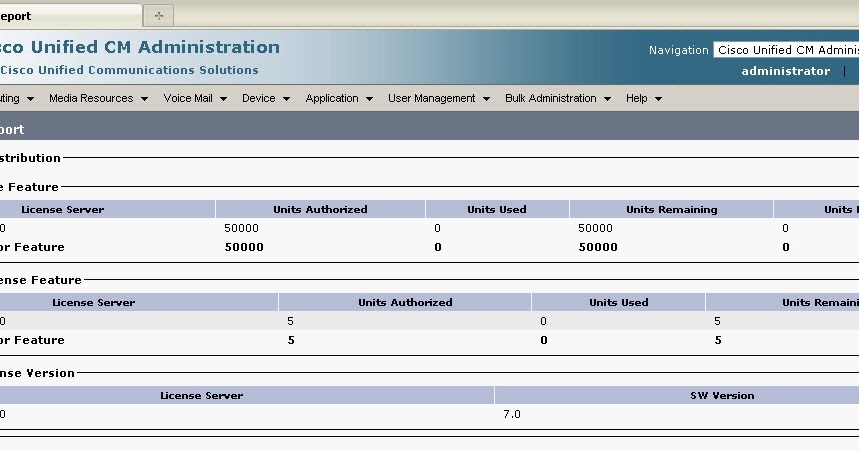859x451 pixels.
Task: Click second table's License Server header
Action: (x=94, y=302)
